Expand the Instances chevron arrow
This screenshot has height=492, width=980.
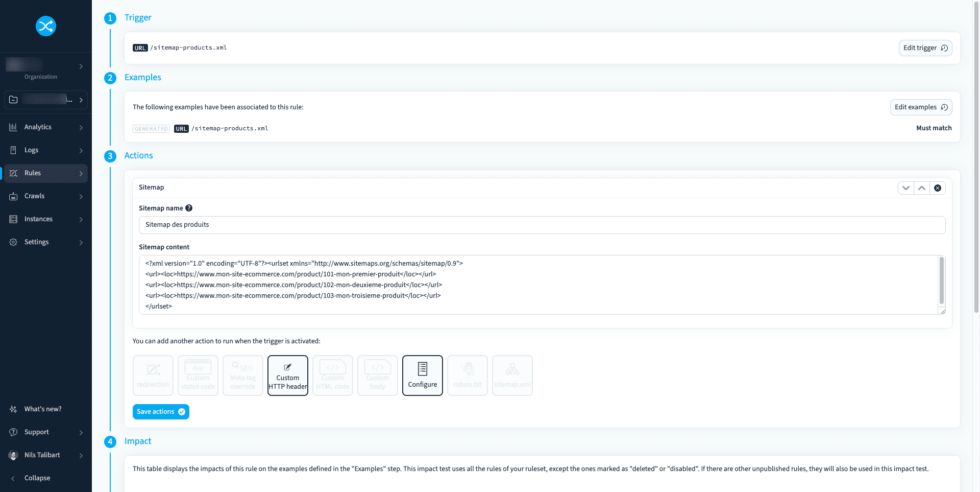81,220
